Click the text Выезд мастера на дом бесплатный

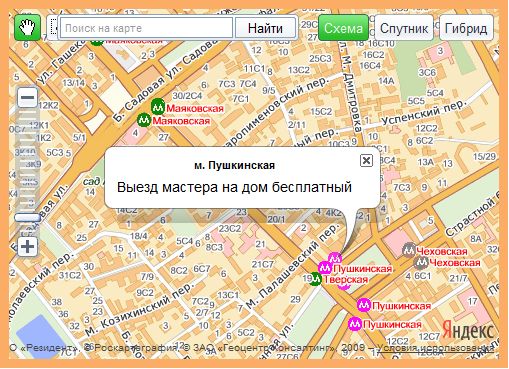tap(234, 187)
